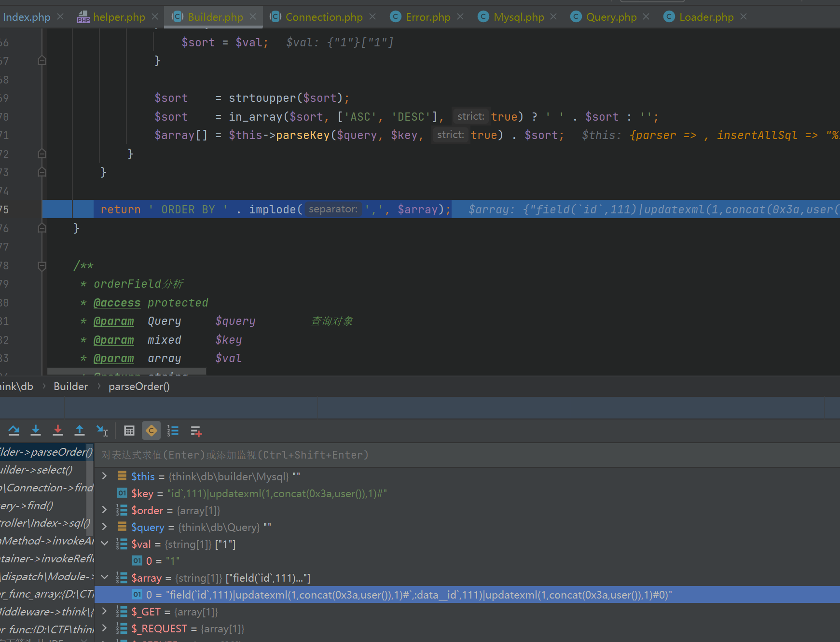Click the evaluate expression input field
Viewport: 840px width, 642px height.
pos(467,455)
